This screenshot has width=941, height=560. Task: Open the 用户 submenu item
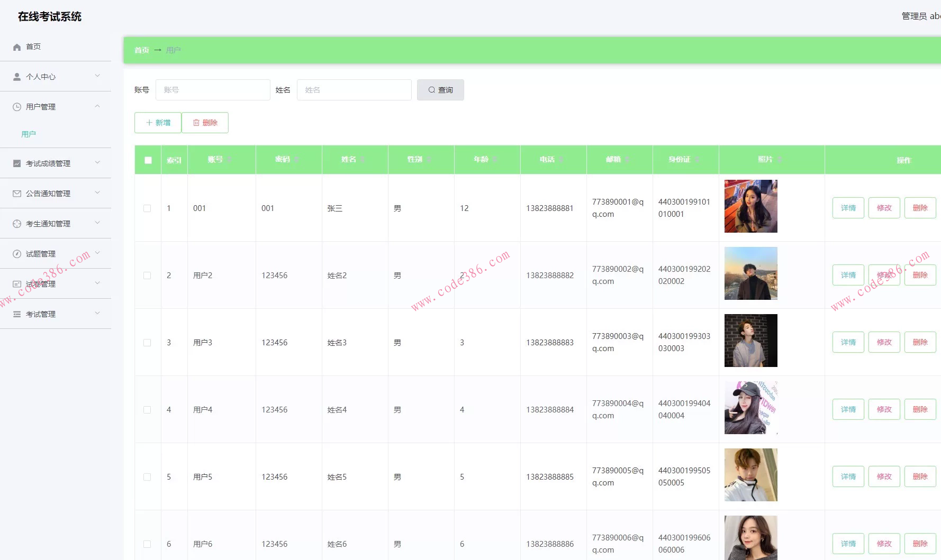click(x=29, y=134)
